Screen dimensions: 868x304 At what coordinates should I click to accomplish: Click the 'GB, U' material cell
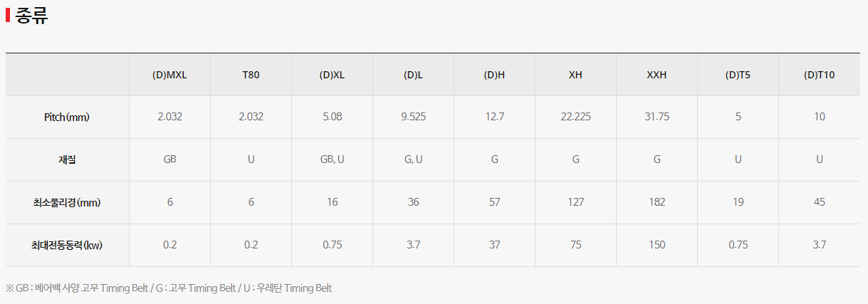coord(332,160)
